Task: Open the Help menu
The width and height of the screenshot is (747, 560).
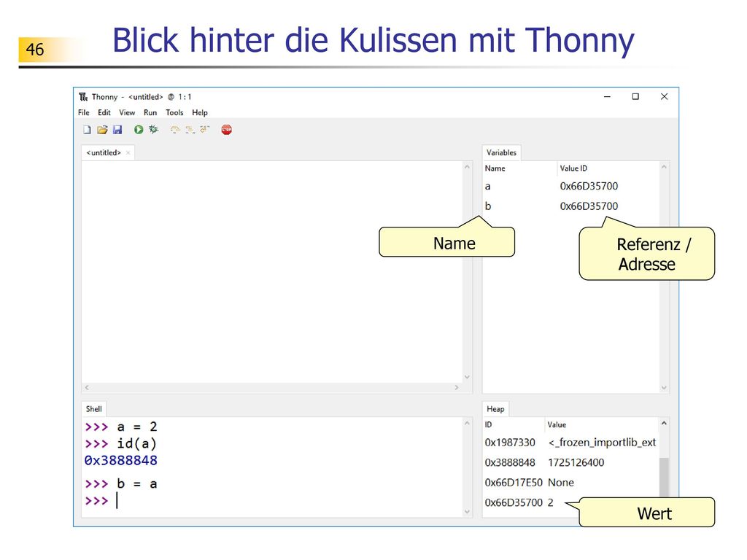Action: coord(200,112)
